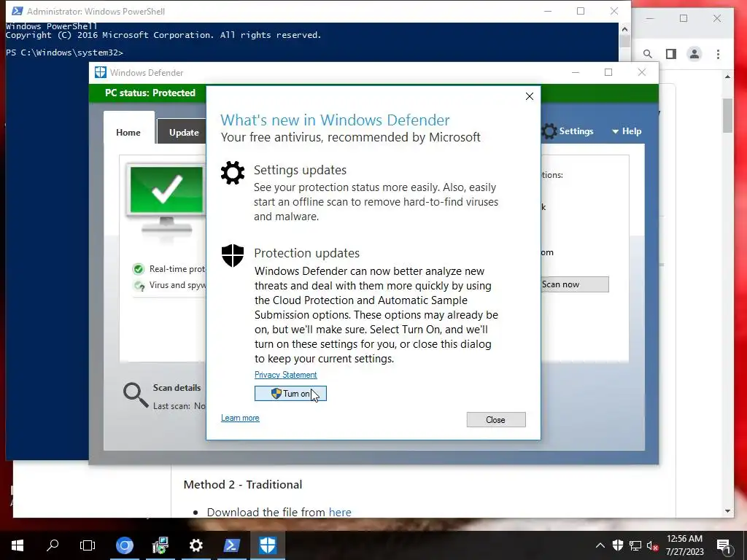Expand the Help dropdown in Windows Defender
Image resolution: width=747 pixels, height=560 pixels.
click(x=627, y=131)
